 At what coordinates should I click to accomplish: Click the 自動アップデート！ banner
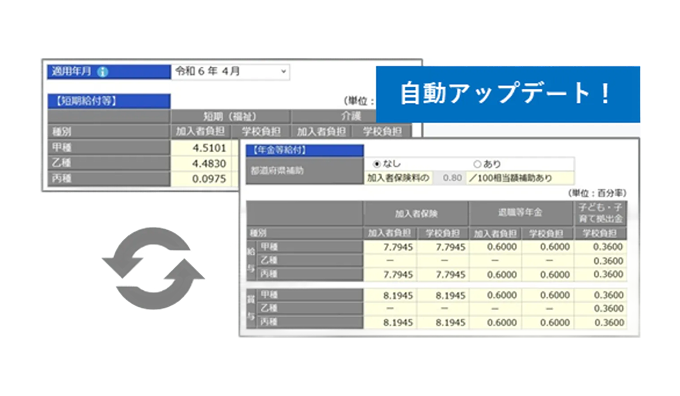(508, 94)
